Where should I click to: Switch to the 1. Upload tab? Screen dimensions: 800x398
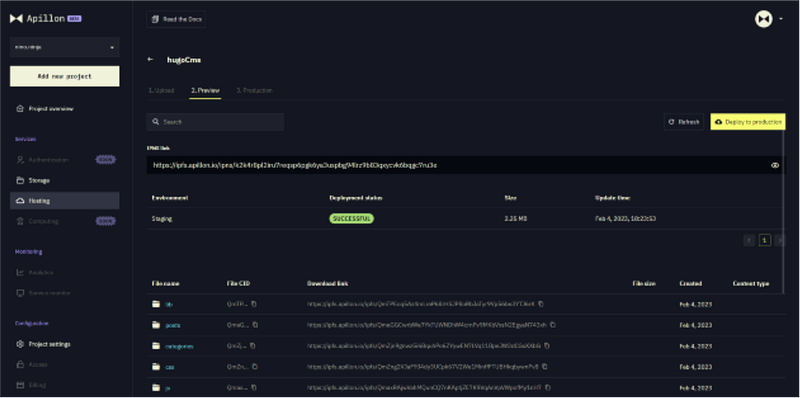pyautogui.click(x=161, y=90)
